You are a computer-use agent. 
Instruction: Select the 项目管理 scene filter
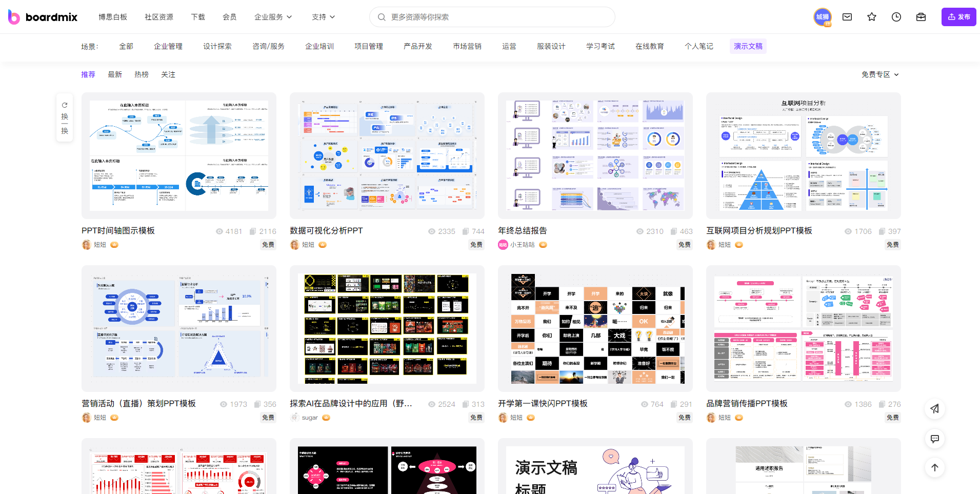pos(369,46)
